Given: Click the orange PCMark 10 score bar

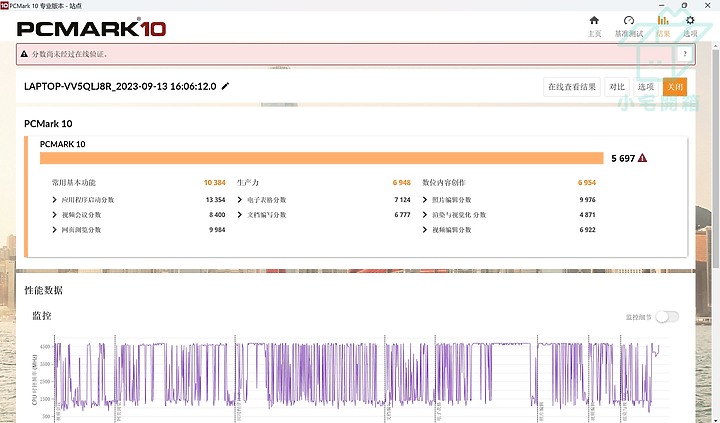Looking at the screenshot, I should tap(321, 158).
